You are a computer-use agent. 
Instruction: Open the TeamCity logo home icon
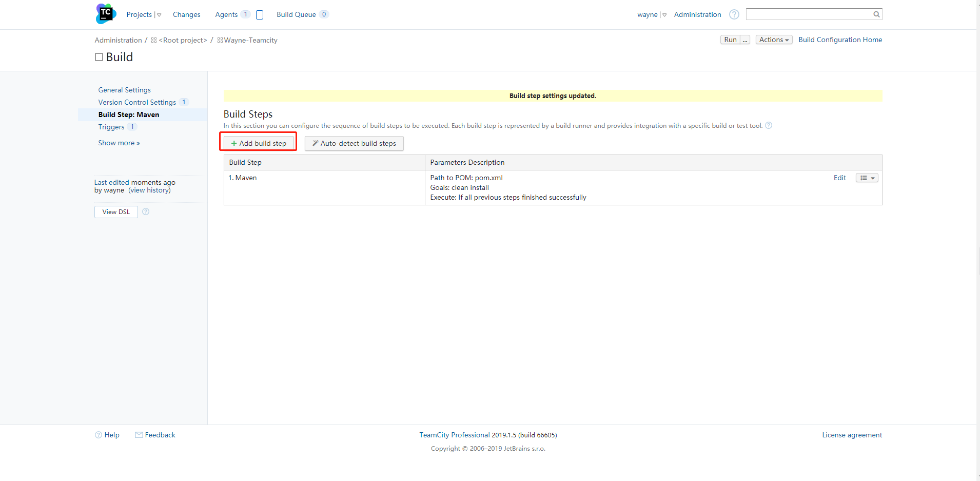[x=106, y=14]
